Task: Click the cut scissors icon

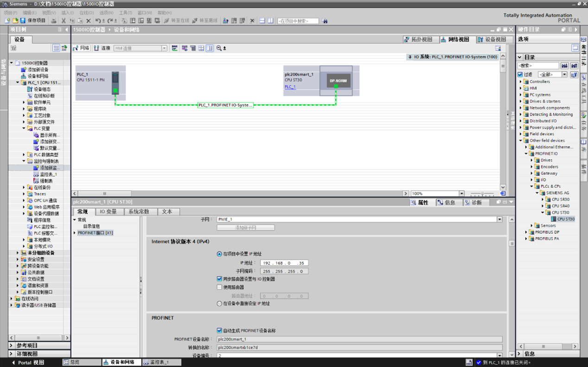Action: click(63, 21)
